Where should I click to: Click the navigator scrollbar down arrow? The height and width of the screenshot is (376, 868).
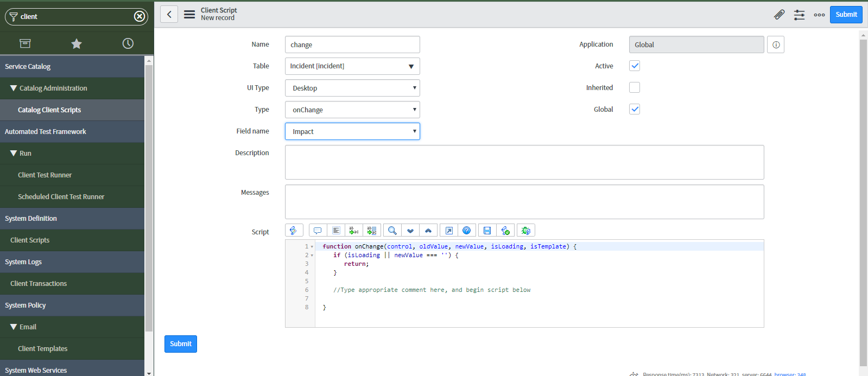149,373
